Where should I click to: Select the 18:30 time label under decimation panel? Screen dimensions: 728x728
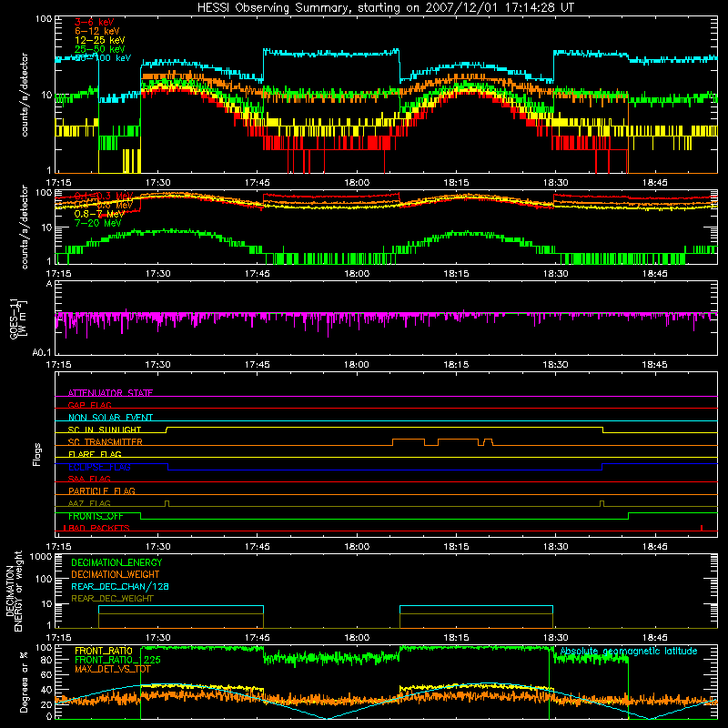point(555,638)
